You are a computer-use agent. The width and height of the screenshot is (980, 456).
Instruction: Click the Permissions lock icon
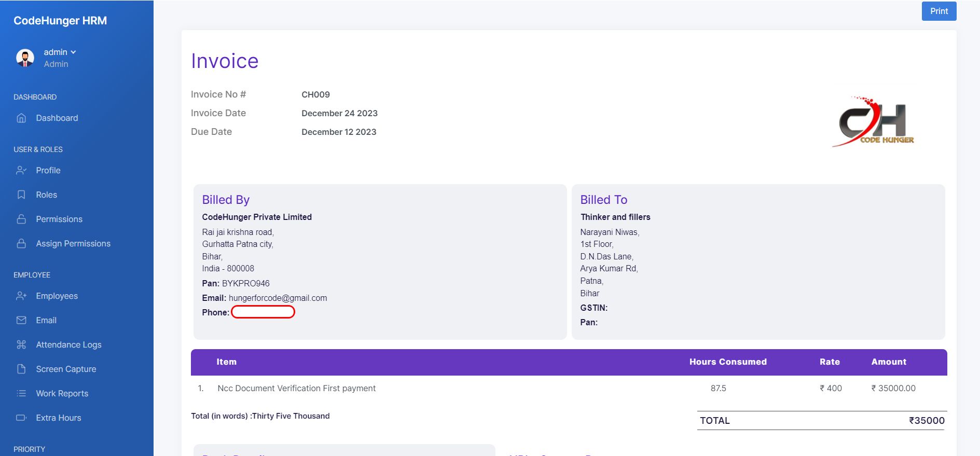[x=21, y=219]
